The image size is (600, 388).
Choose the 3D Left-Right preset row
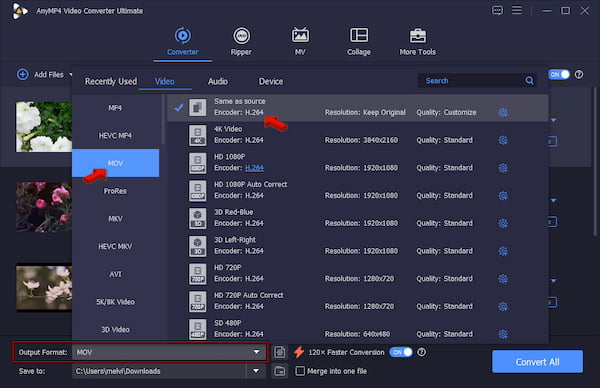(357, 246)
